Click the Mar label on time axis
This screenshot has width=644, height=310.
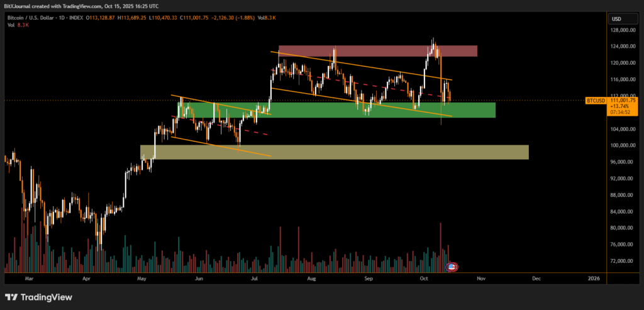click(28, 277)
